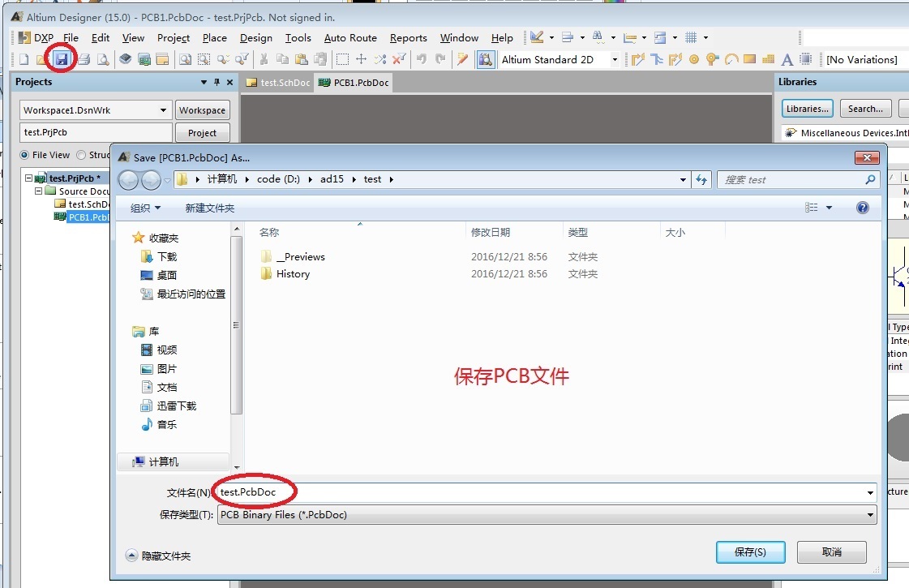The height and width of the screenshot is (588, 909).
Task: Click the Libraries... button
Action: pos(807,109)
